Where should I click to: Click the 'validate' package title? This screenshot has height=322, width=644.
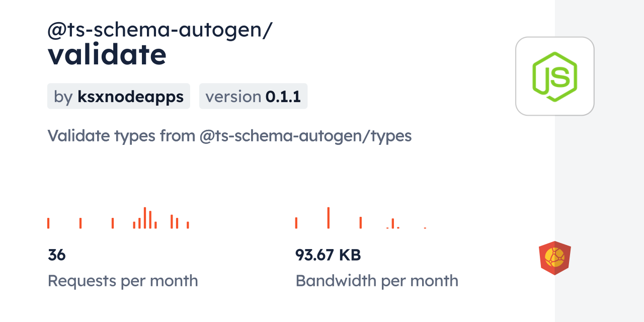point(107,55)
